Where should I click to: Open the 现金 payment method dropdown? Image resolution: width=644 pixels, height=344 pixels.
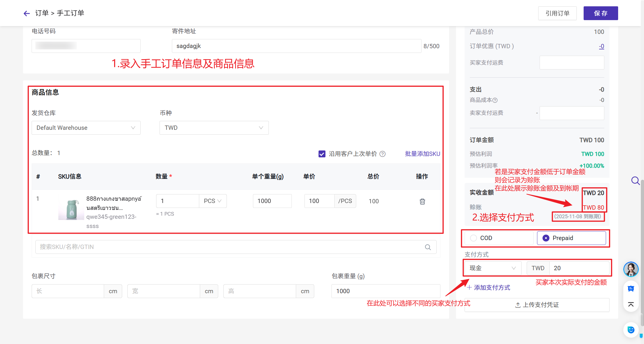[492, 268]
